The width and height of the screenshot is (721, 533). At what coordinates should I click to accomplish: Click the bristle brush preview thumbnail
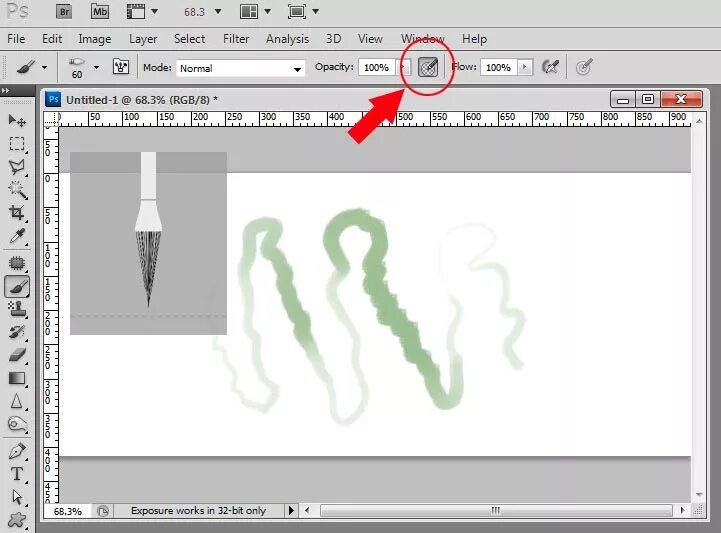pos(149,243)
